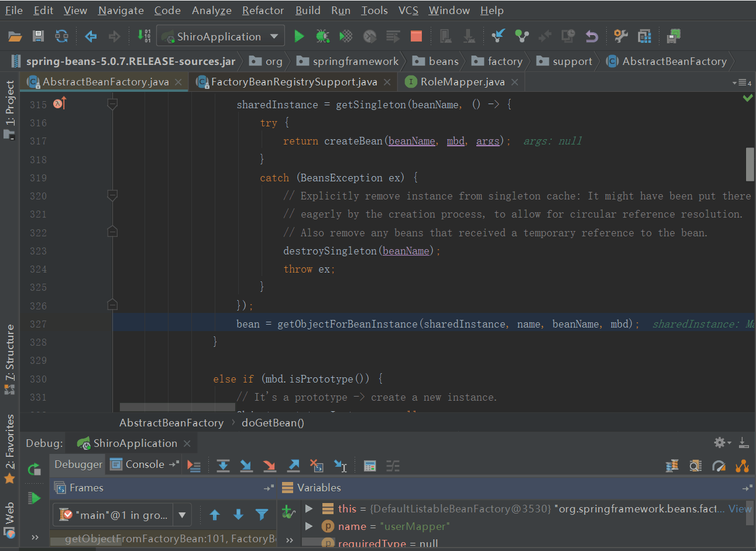Open Settings with the wrench icon

[x=621, y=36]
